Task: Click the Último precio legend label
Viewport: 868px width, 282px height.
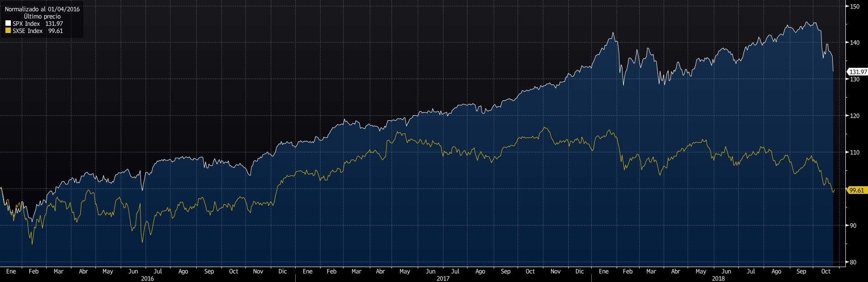Action: [x=42, y=16]
